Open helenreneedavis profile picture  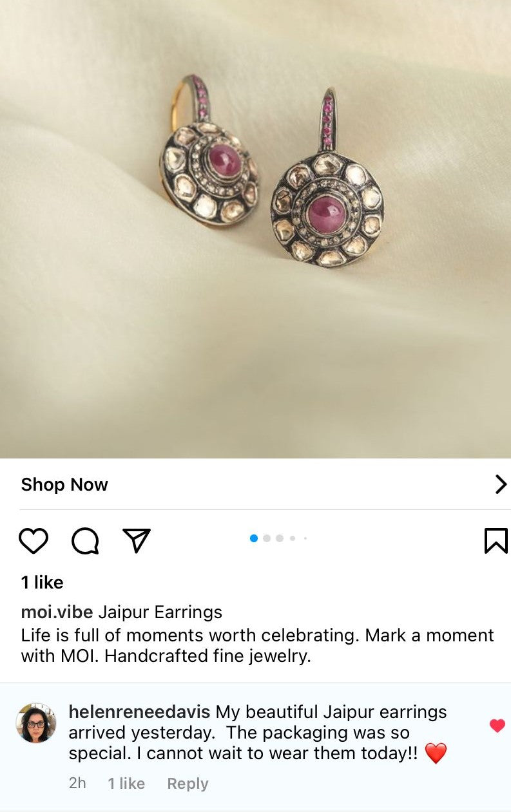pyautogui.click(x=36, y=723)
